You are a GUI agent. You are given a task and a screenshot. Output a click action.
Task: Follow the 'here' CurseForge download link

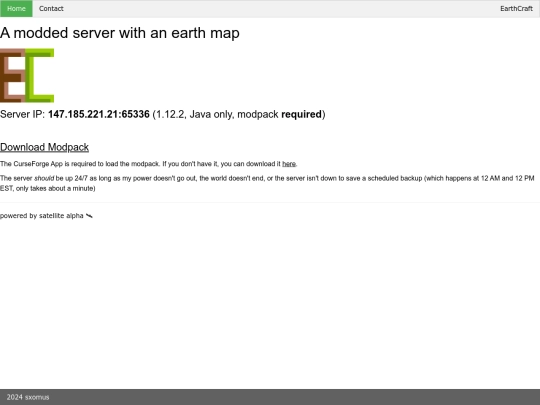pyautogui.click(x=289, y=164)
